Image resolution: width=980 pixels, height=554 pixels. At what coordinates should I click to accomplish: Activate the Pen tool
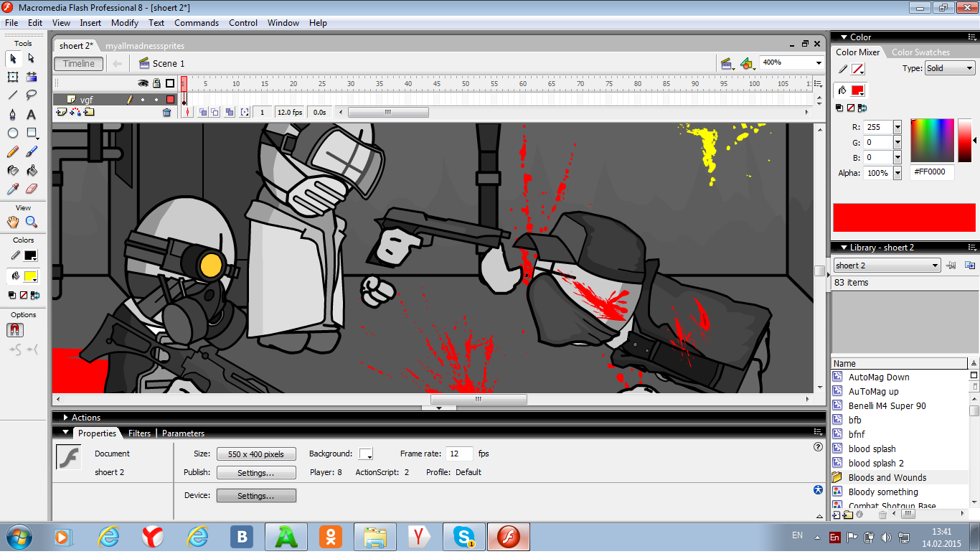click(13, 114)
